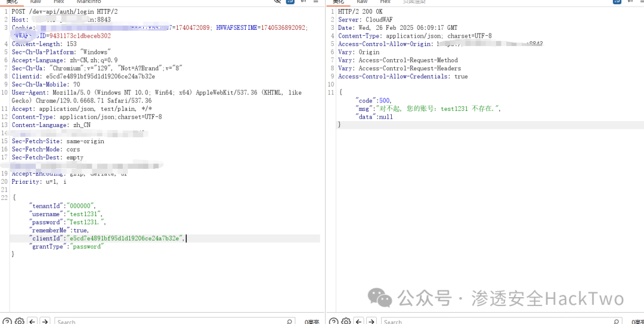Open the response pane help icon
Screen dimensions: 644x324
pos(334,321)
